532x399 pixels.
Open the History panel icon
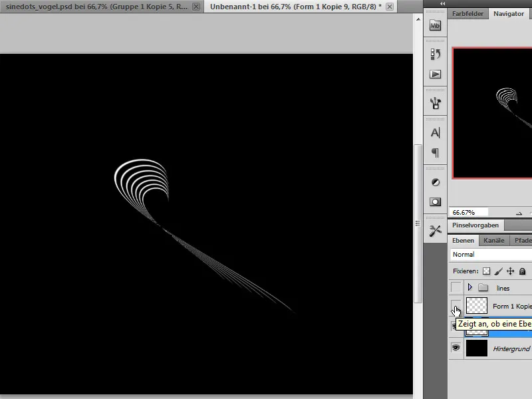click(436, 55)
